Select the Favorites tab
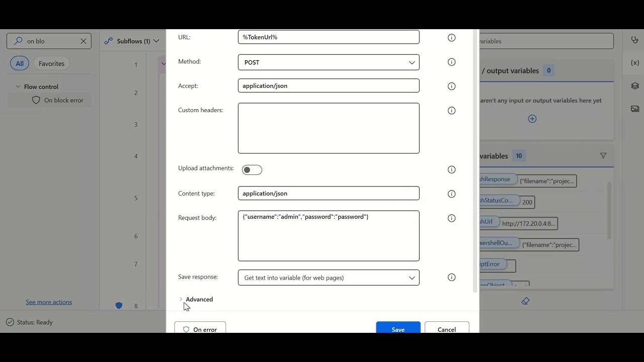644x362 pixels. [x=52, y=63]
